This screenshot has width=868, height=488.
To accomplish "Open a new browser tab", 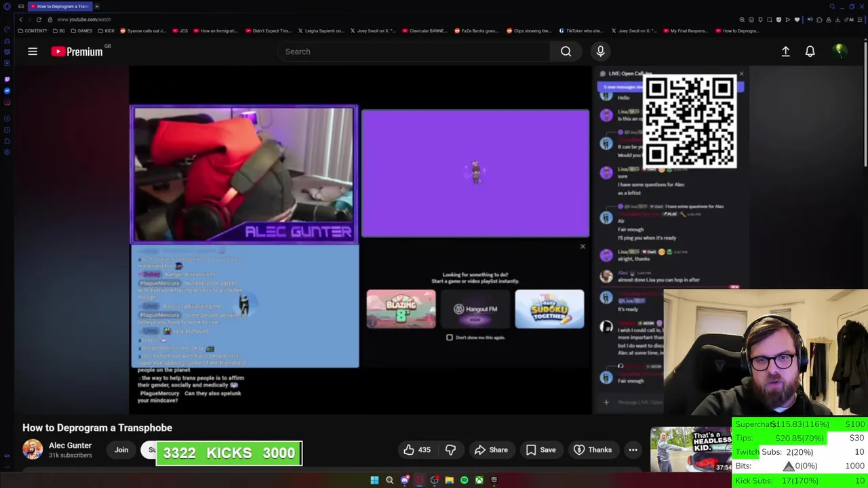I will [97, 6].
